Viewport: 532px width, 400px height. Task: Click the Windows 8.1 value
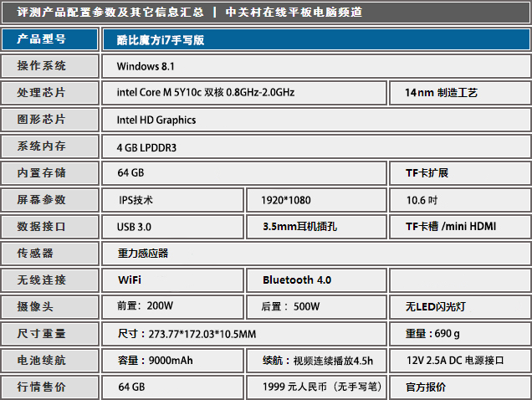pyautogui.click(x=146, y=66)
